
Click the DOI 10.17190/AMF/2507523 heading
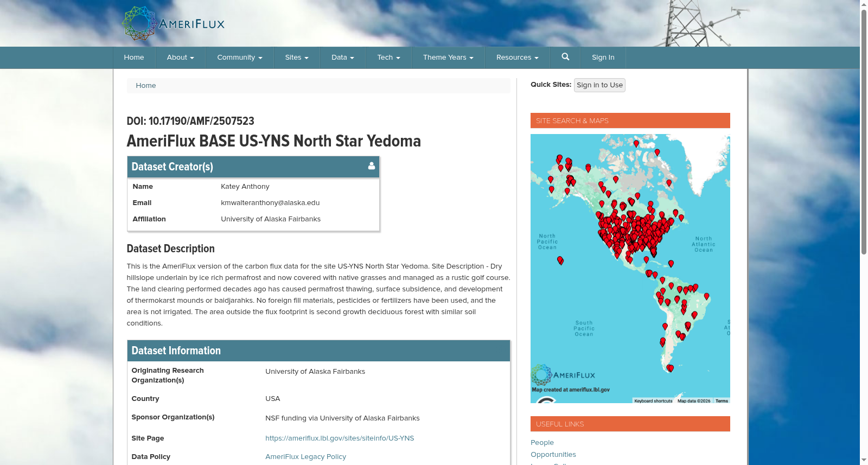tap(190, 121)
